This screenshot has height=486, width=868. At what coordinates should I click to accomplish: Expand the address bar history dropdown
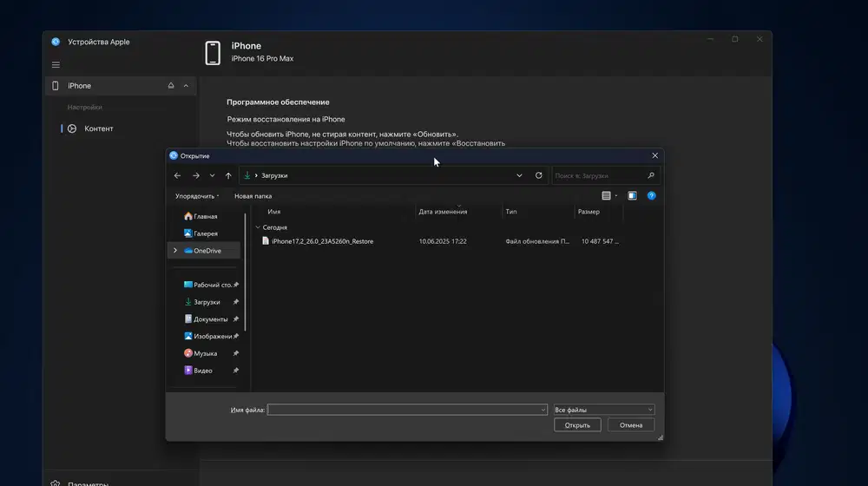[x=519, y=175]
